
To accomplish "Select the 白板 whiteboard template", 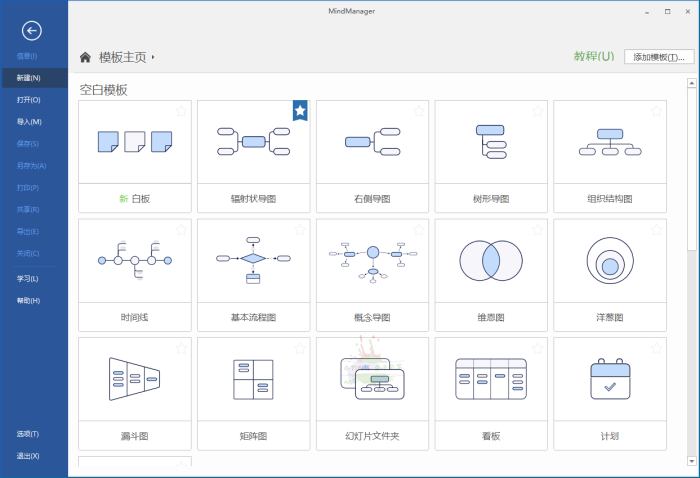I will click(x=135, y=156).
